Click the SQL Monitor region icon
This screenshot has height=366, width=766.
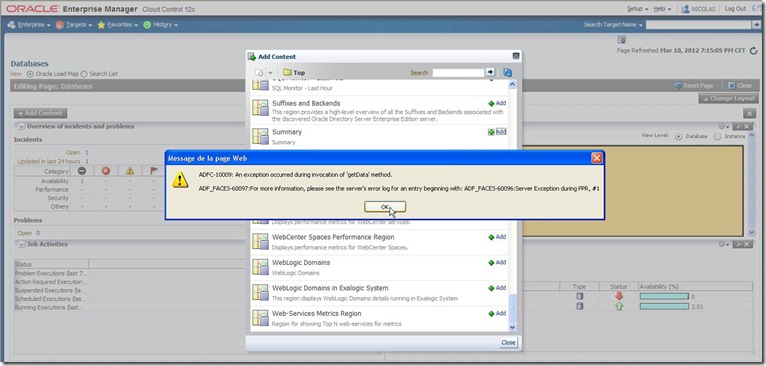pos(260,85)
